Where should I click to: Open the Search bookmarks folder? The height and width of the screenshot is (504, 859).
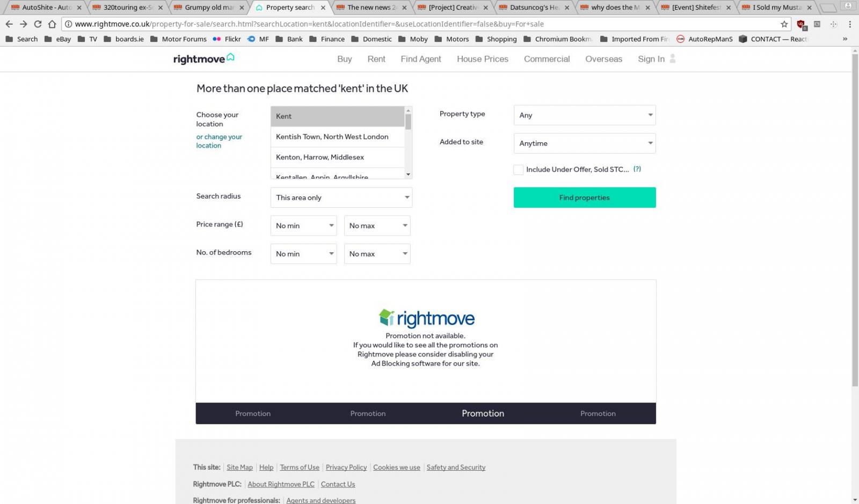tap(21, 39)
